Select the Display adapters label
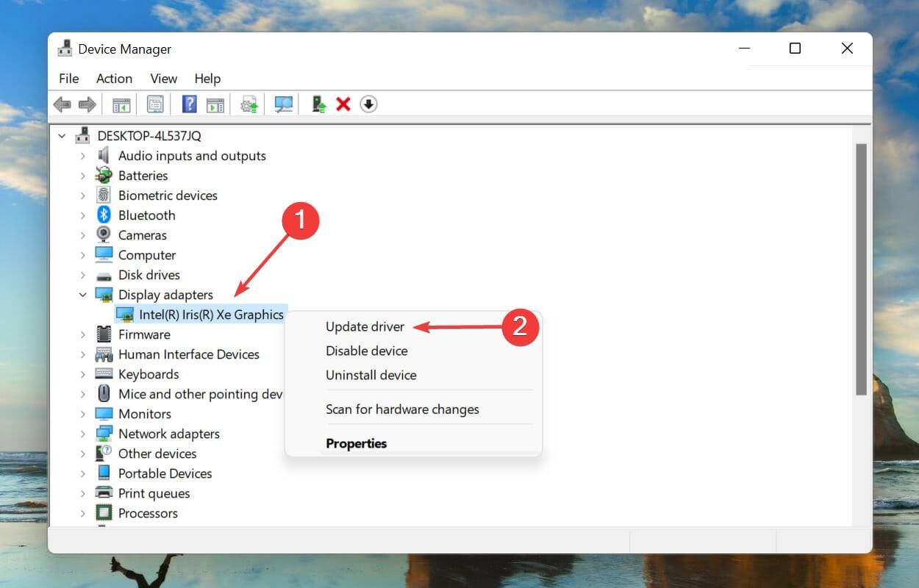The image size is (919, 588). [165, 295]
